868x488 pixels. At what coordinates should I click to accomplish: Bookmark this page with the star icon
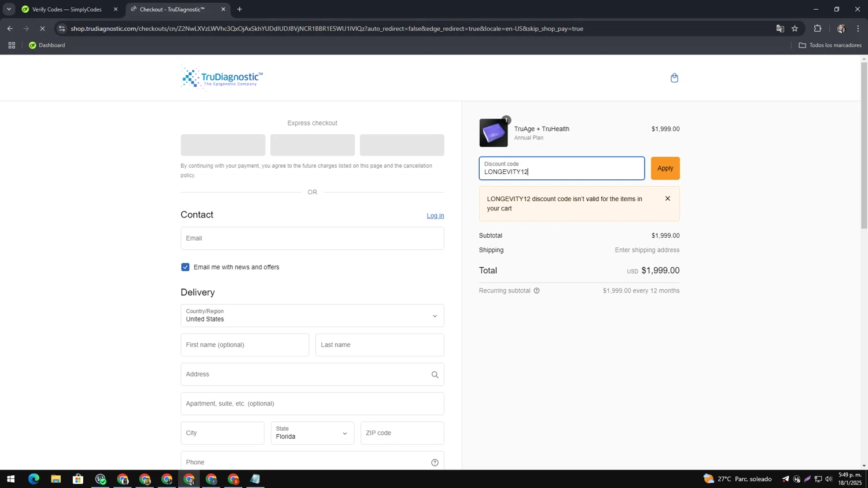(x=795, y=28)
